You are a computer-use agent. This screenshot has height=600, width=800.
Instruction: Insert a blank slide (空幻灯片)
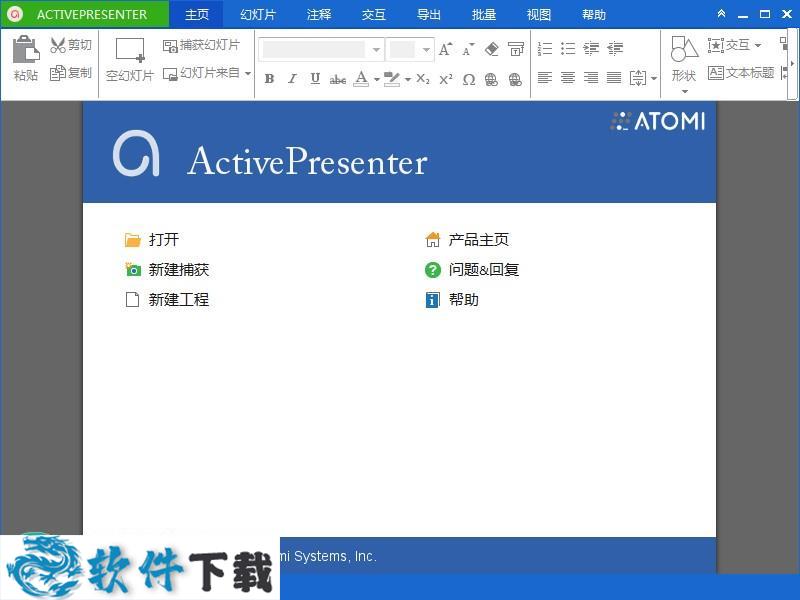click(130, 60)
